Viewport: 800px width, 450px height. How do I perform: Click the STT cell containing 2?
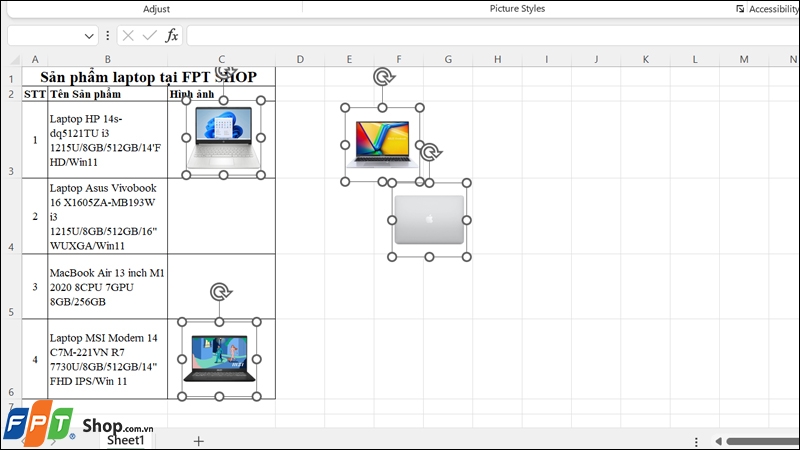click(35, 216)
